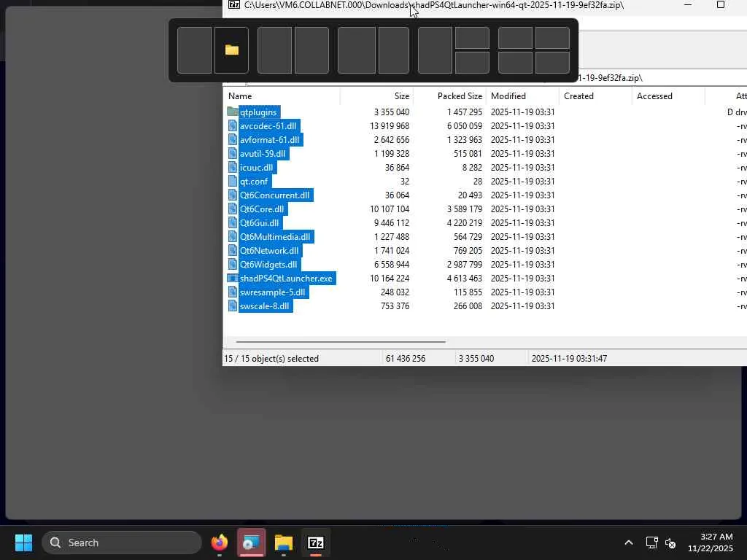Click size value 10 107 104 of Qt6Core.dll
The width and height of the screenshot is (747, 560).
coord(390,209)
